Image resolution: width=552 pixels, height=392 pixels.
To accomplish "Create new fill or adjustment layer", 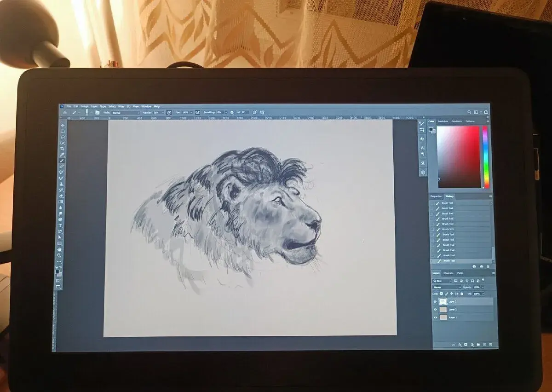I will (472, 344).
